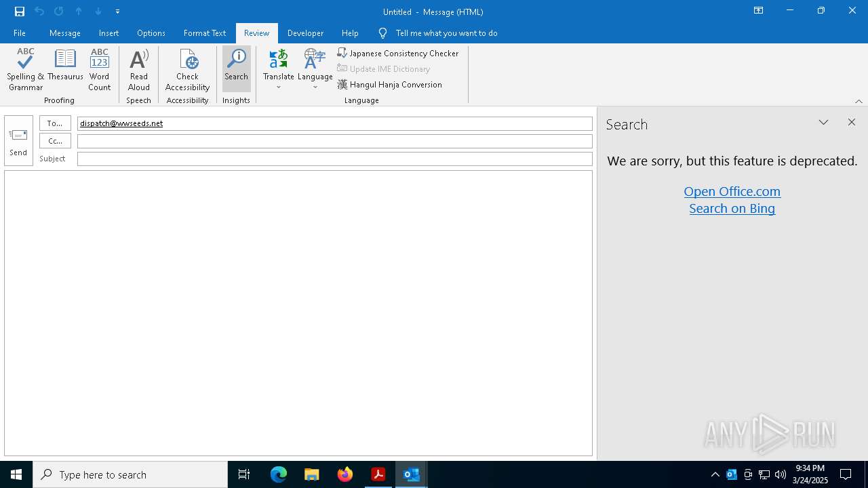This screenshot has width=868, height=488.
Task: Open Adobe Acrobat from taskbar
Action: 378,474
